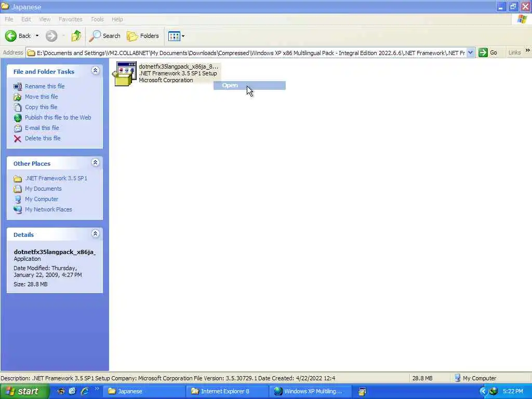Click Delete this file link
The width and height of the screenshot is (532, 399).
43,138
